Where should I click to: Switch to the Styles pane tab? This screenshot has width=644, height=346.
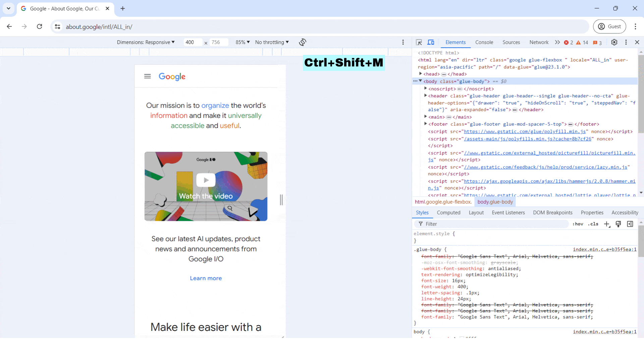(422, 213)
